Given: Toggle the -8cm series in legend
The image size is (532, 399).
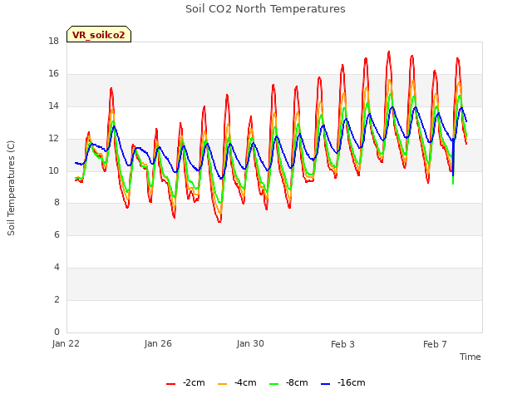Looking at the screenshot, I should coord(288,383).
